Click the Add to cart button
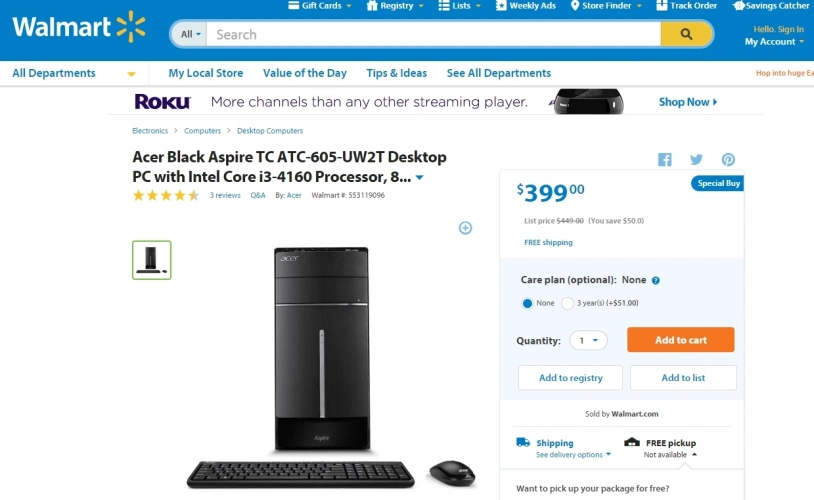Viewport: 814px width, 500px height. (680, 340)
